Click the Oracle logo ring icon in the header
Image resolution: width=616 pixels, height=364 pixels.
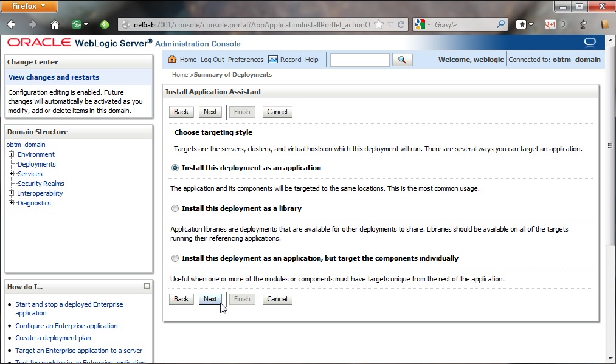click(590, 43)
